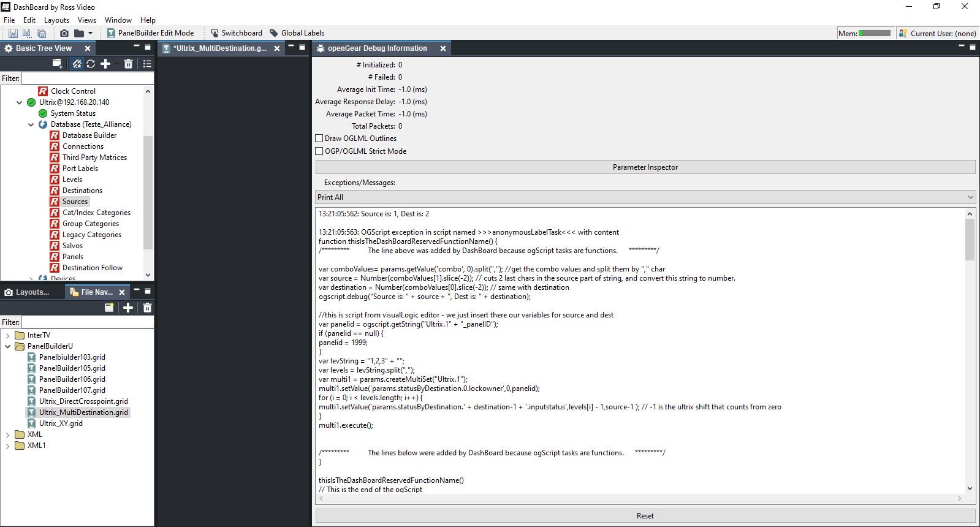Select Third Party Matrices

pos(94,157)
